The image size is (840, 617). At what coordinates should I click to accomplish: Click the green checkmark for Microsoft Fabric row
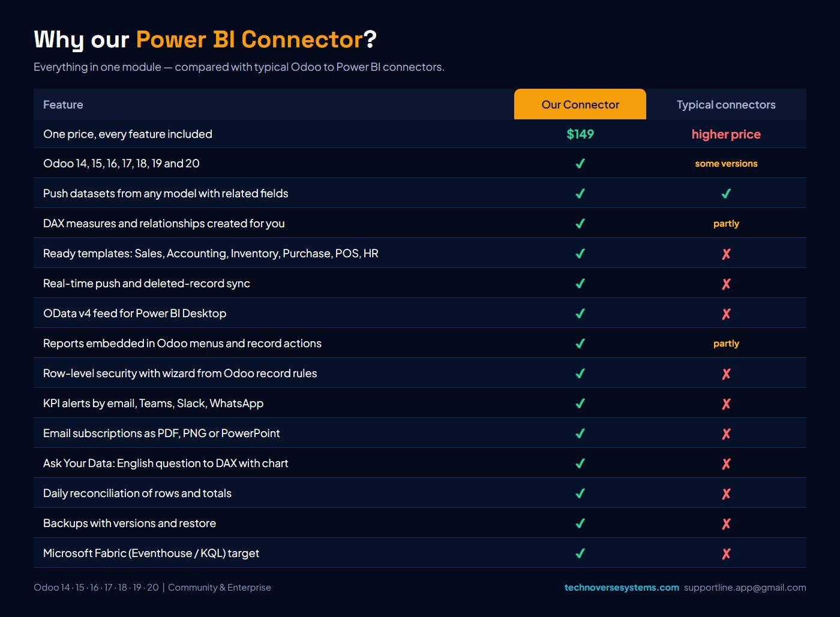[x=580, y=553]
